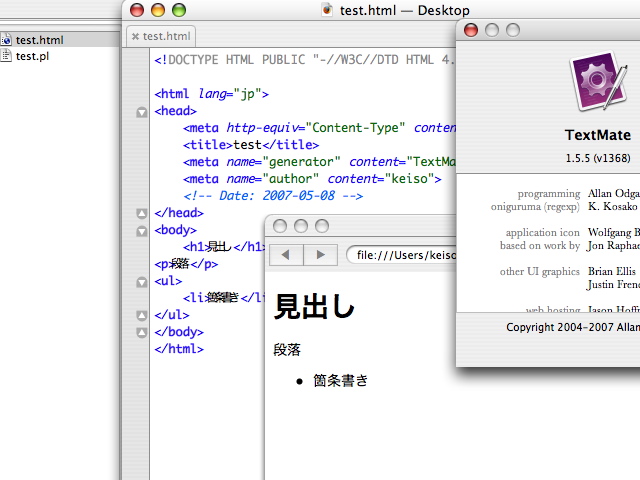Viewport: 640px width, 480px height.
Task: Collapse the head tag fold marker
Action: pos(141,112)
